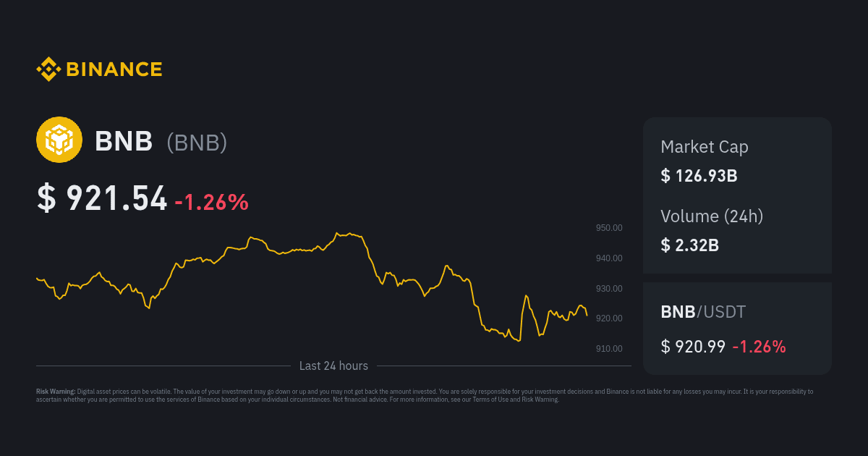Open the BNB/USDT trading pair

click(x=703, y=312)
